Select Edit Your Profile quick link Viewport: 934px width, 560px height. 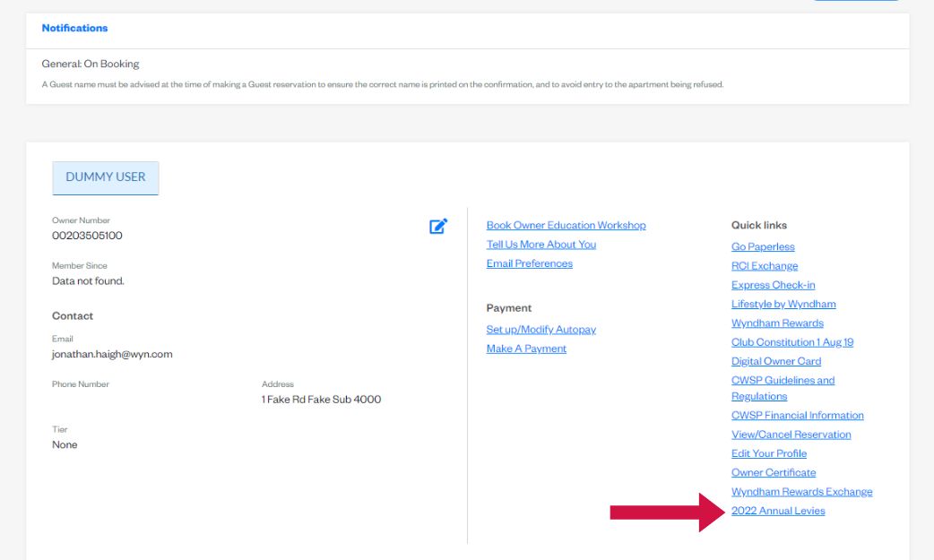(769, 453)
